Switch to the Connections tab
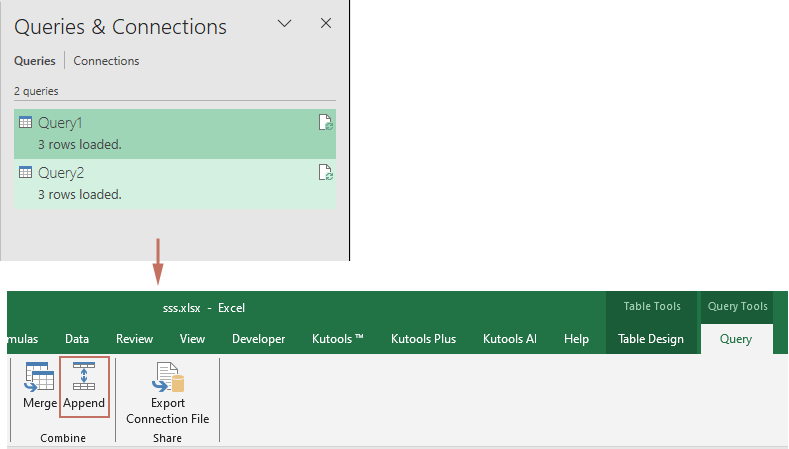This screenshot has height=449, width=789. pos(106,61)
